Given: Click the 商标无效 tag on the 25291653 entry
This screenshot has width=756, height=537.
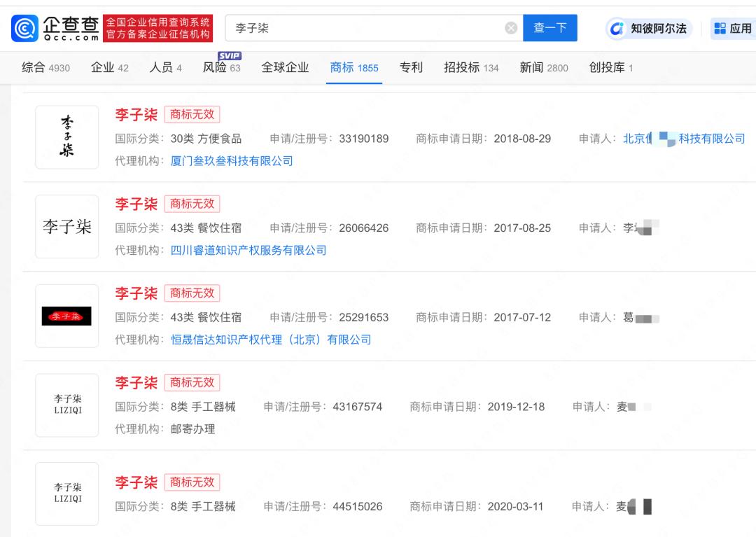Looking at the screenshot, I should [192, 293].
